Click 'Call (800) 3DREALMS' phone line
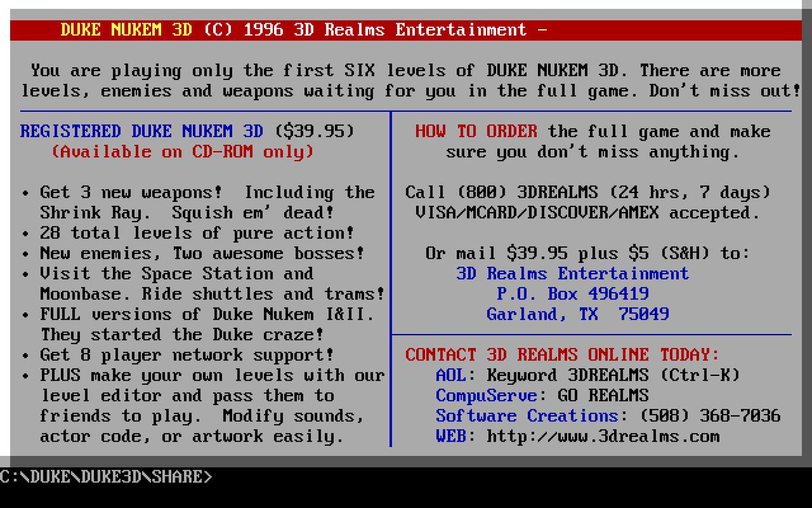This screenshot has height=508, width=812. pyautogui.click(x=588, y=192)
